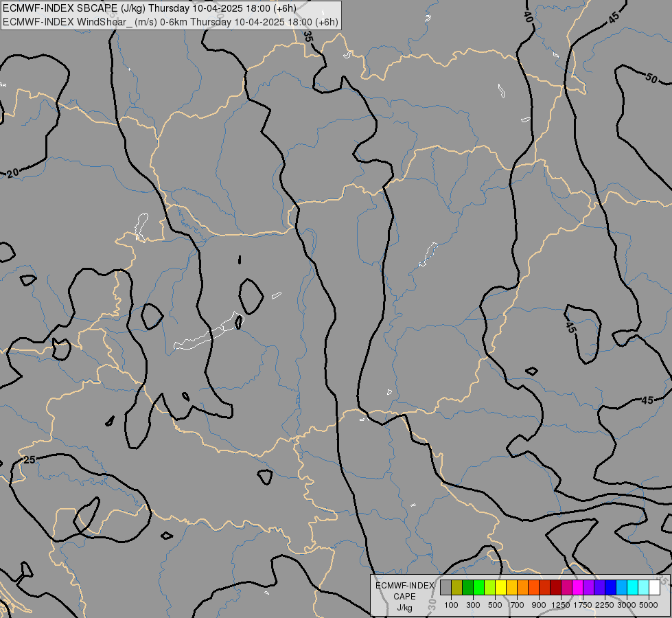Click the "1750" value on the CAPE scale
Viewport: 672px width, 618px height.
tap(583, 605)
